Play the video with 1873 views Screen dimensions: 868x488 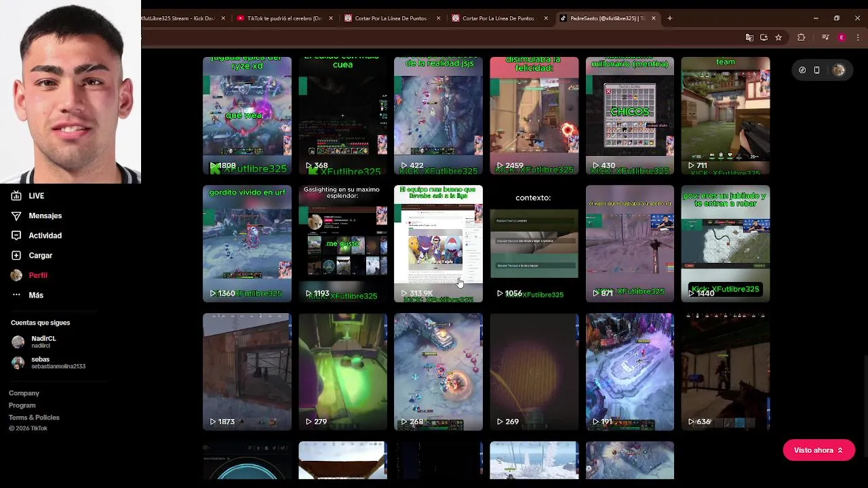(x=247, y=371)
